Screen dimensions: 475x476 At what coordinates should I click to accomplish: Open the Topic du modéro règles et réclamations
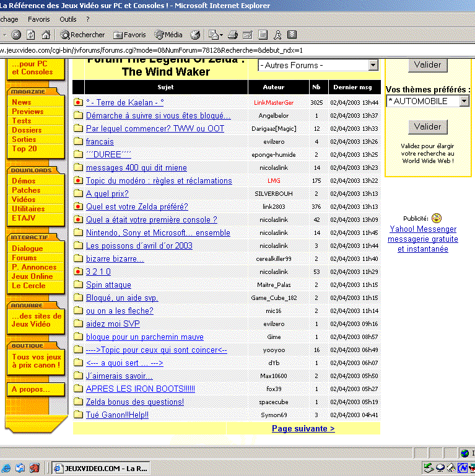[x=159, y=180]
